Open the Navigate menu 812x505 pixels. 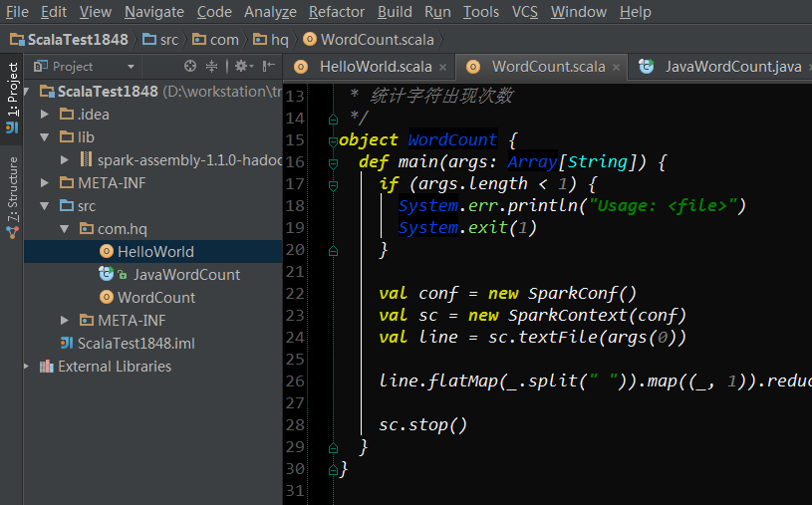[154, 12]
